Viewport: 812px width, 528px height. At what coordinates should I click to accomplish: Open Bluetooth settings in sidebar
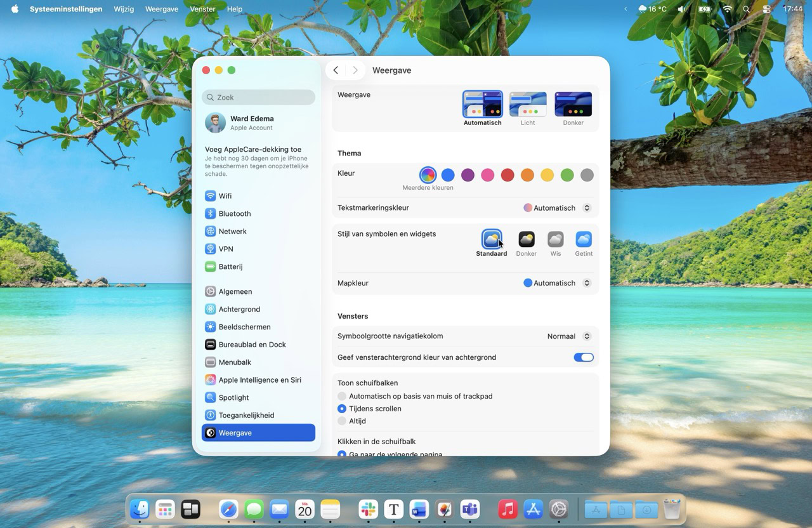234,214
